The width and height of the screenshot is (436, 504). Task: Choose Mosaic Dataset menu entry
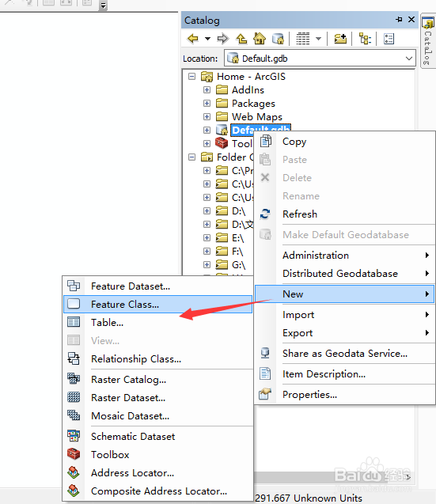coord(158,416)
